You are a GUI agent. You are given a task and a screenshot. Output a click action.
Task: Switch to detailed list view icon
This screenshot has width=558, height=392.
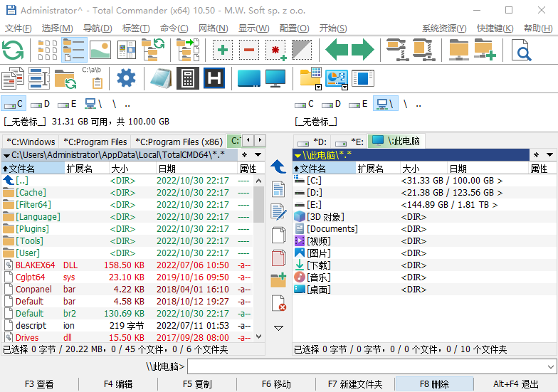(x=74, y=50)
